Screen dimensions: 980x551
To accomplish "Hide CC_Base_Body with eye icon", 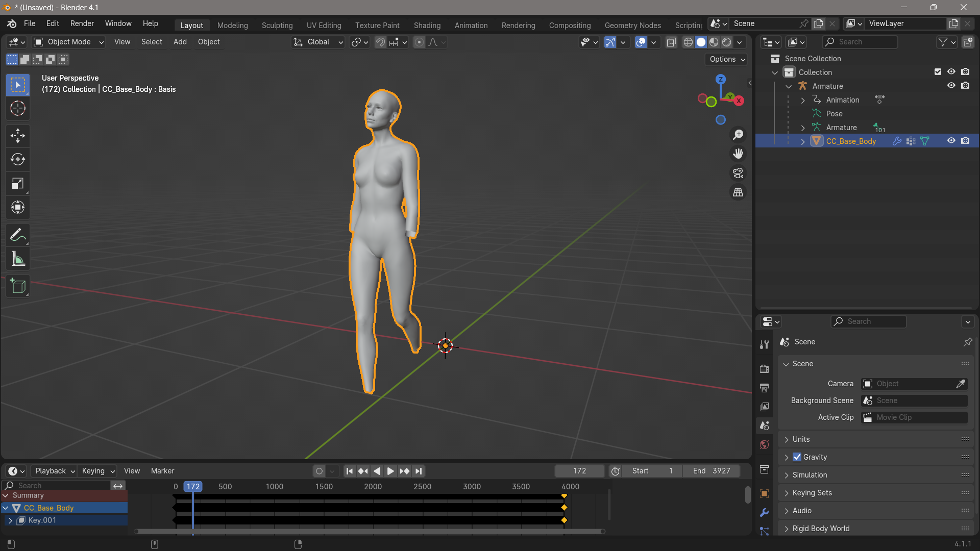I will (951, 141).
